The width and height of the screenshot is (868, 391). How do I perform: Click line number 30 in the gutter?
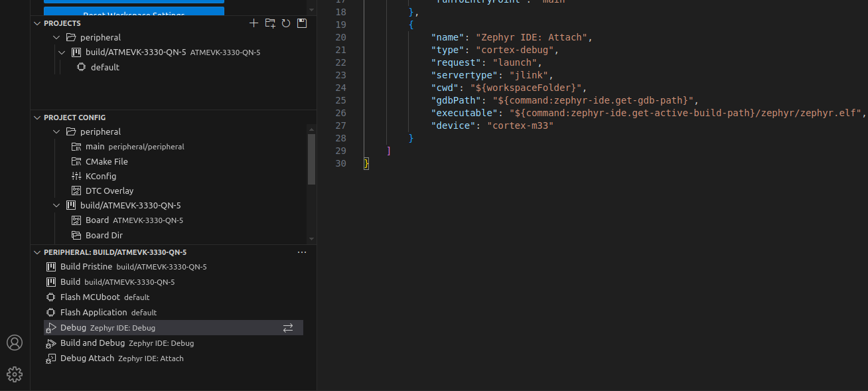(340, 163)
